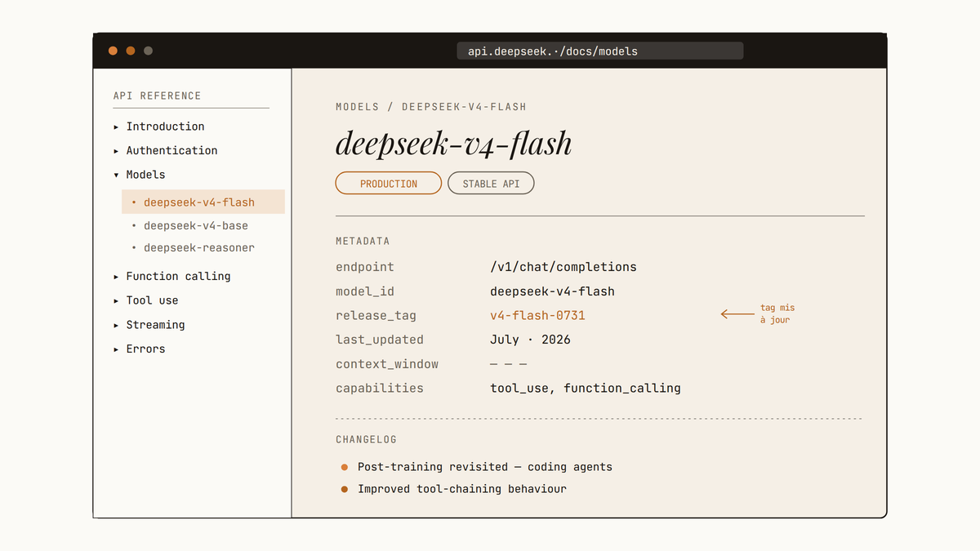Click the CHANGELOG section heading
The image size is (980, 551).
pos(366,440)
